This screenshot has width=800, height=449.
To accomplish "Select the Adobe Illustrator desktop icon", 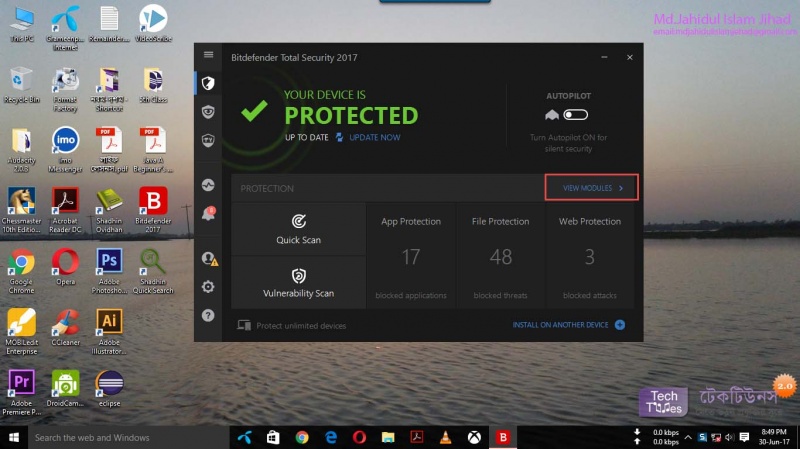I will [x=109, y=331].
